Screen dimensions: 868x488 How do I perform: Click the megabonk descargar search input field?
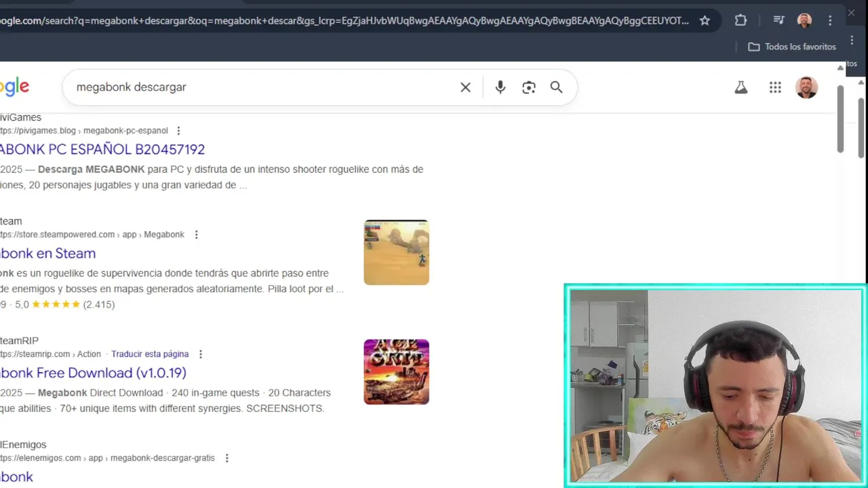coord(264,87)
